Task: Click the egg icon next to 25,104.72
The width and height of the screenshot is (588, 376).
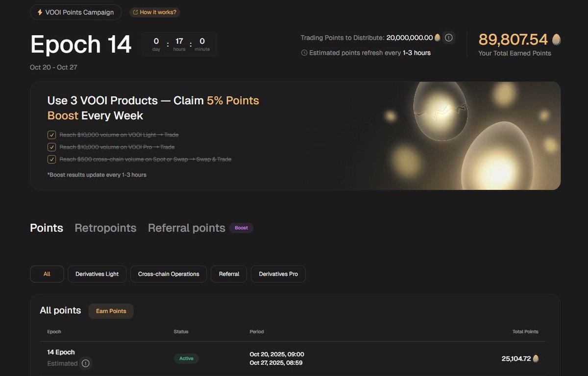Action: 536,358
